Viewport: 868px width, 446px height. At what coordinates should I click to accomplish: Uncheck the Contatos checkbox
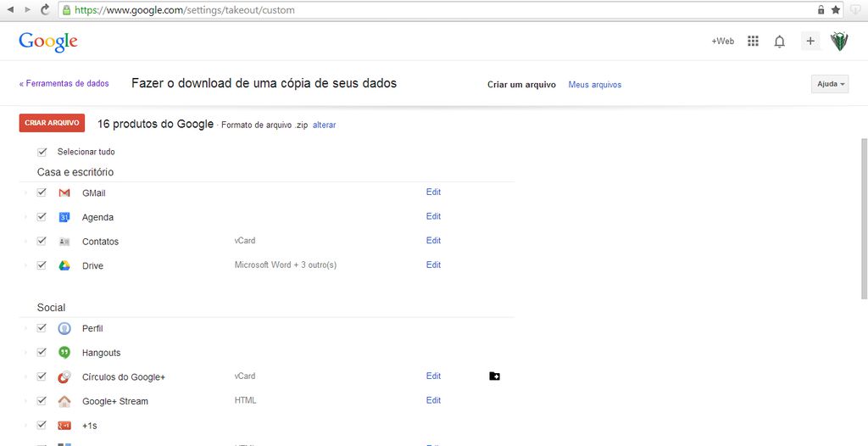42,241
